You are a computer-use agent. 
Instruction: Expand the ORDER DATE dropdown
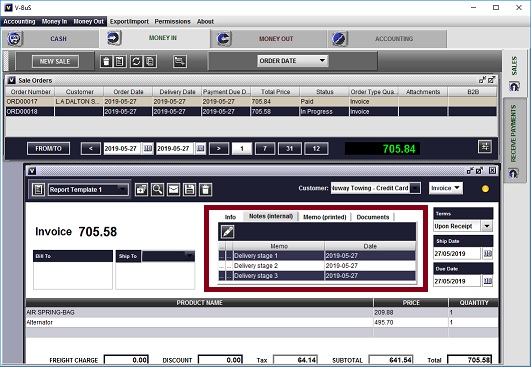tap(293, 61)
